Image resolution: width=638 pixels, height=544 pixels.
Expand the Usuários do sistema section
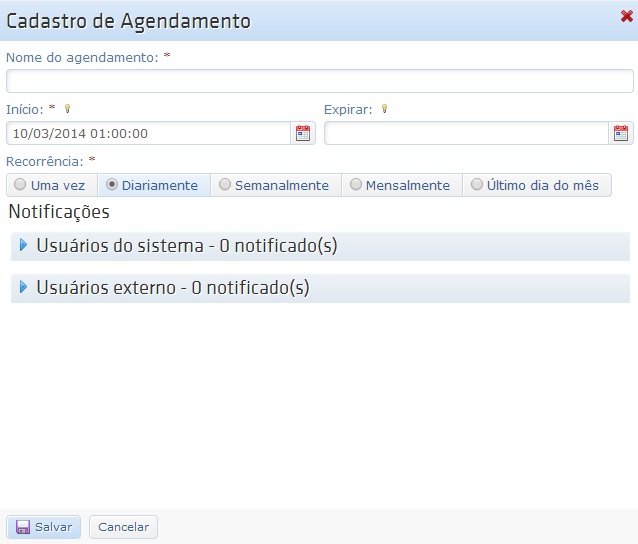[320, 246]
